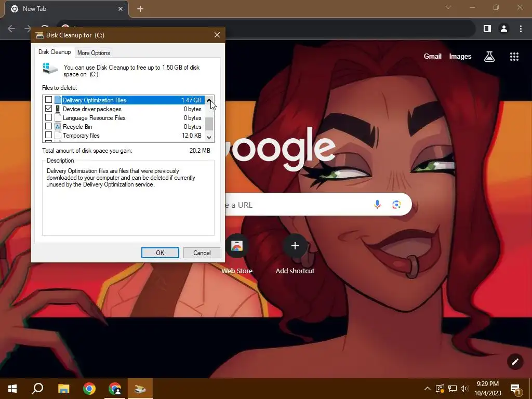Select the Delivery Optimization Files row
Viewport: 532px width, 399px height.
pos(124,100)
